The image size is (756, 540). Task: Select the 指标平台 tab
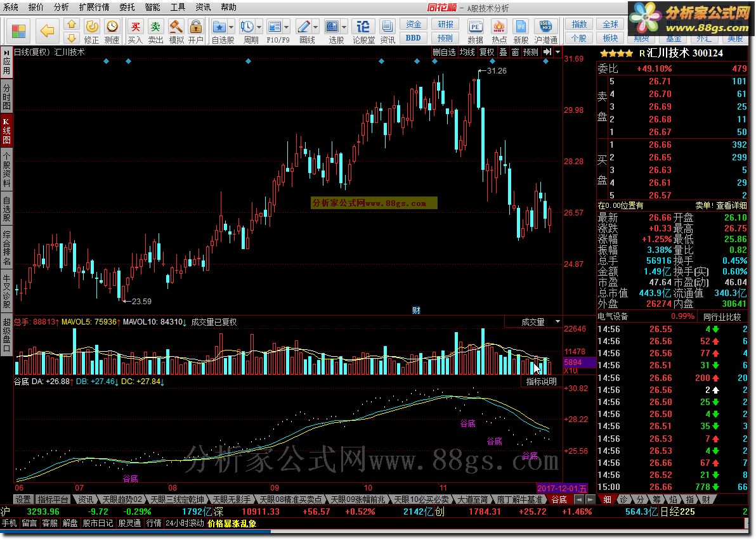[x=53, y=499]
